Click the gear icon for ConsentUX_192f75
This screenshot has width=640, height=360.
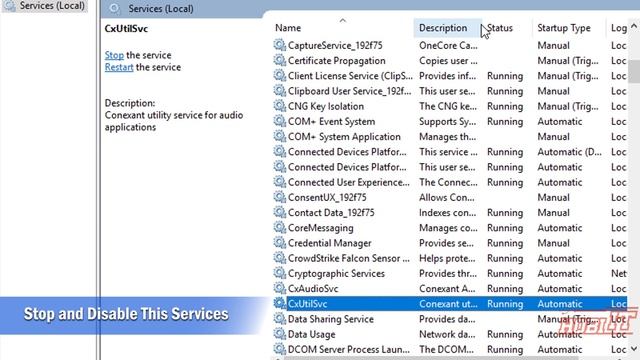[280, 197]
